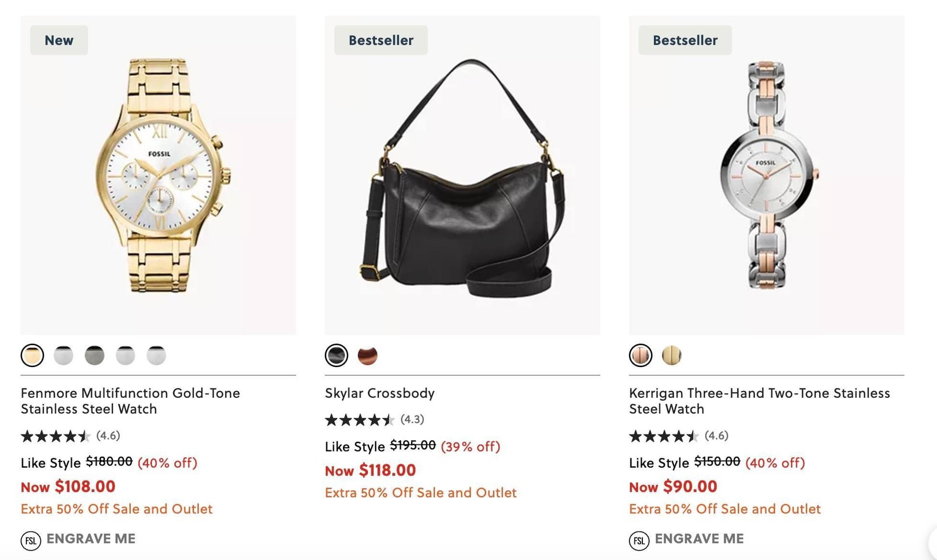This screenshot has height=560, width=937.
Task: Choose the brown swatch for Skylar Crossbody
Action: point(367,356)
